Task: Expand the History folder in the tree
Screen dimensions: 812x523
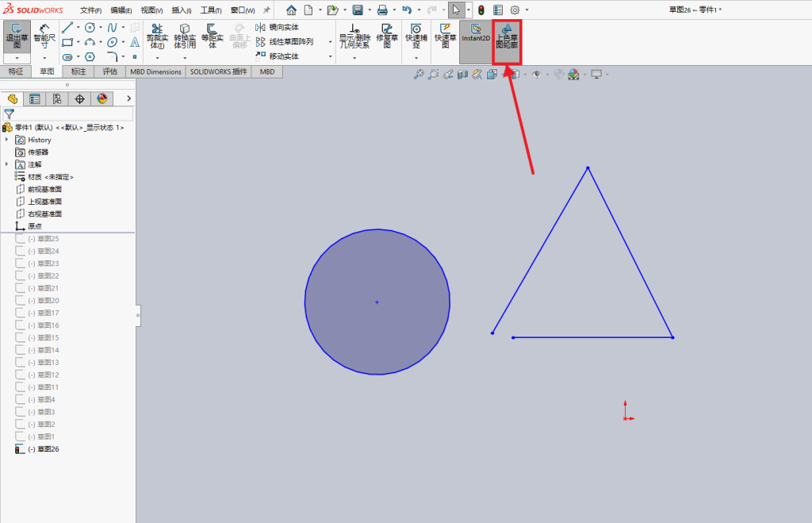Action: pos(6,140)
